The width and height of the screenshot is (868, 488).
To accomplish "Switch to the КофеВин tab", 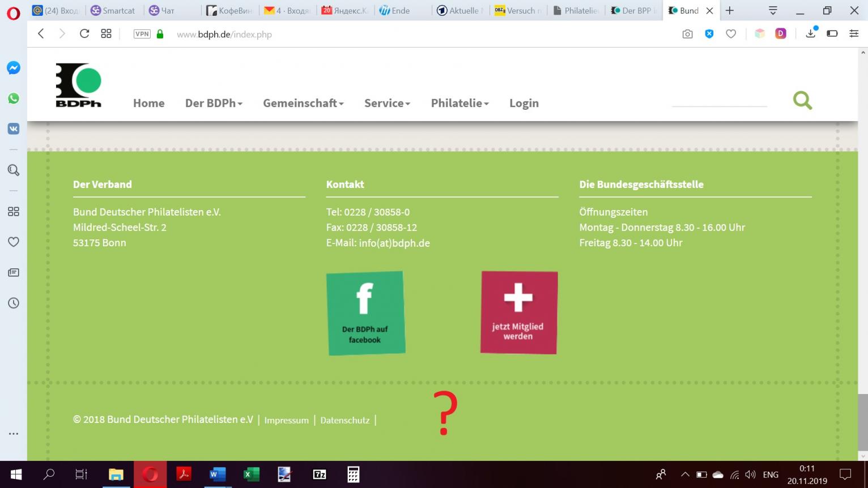I will pos(229,11).
